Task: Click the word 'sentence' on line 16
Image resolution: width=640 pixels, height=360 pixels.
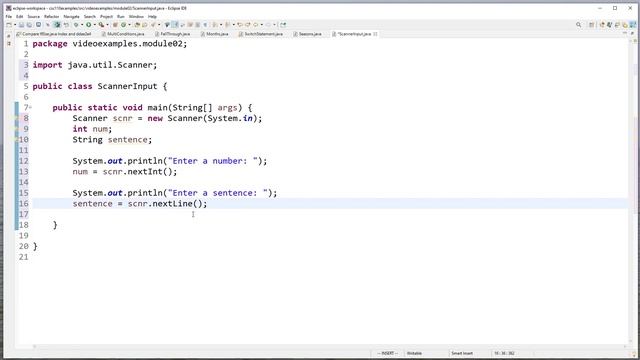Action: pos(93,204)
